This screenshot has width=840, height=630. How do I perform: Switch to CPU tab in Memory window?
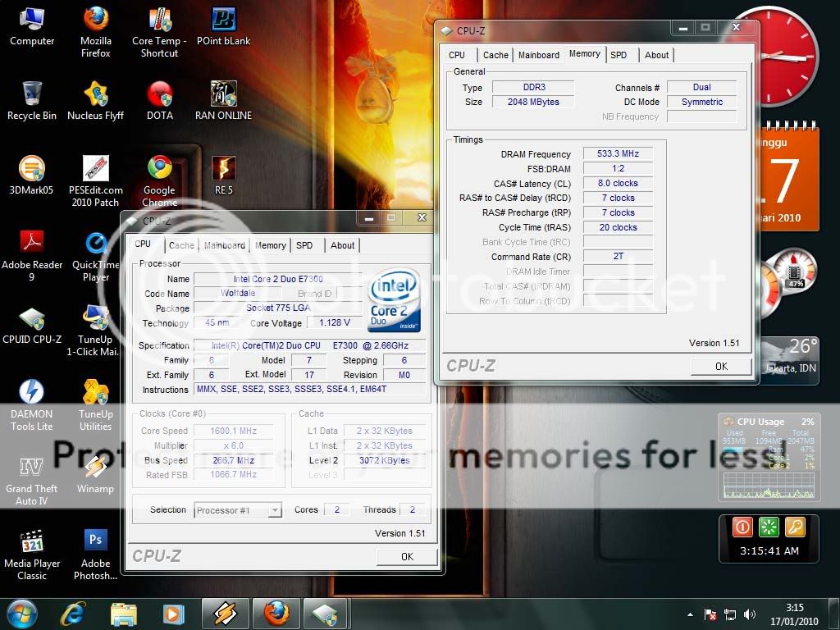pos(457,55)
